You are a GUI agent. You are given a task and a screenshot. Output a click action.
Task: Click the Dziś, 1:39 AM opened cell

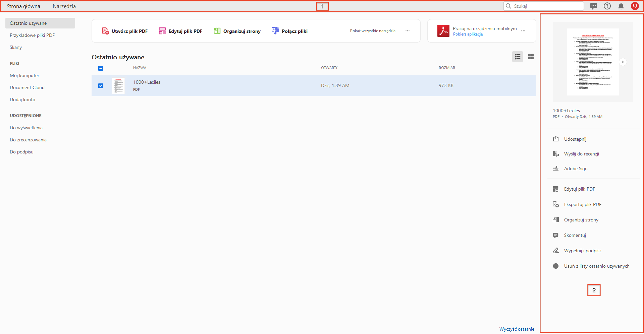335,85
